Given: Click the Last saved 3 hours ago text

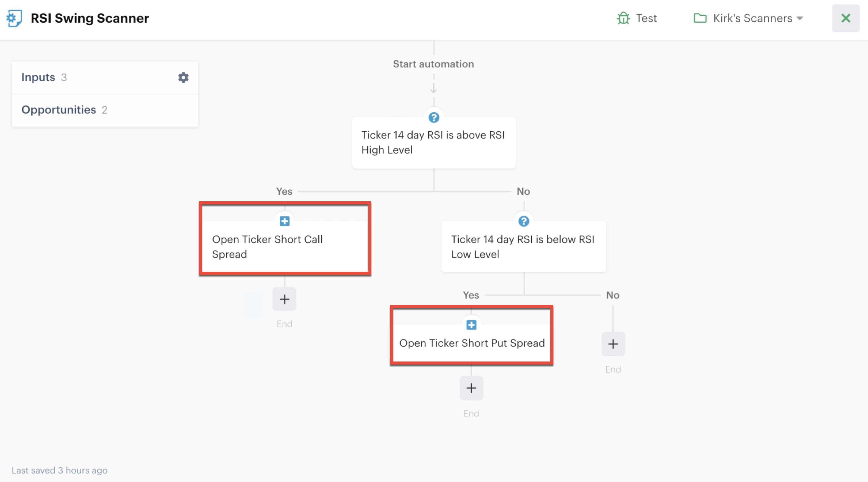Looking at the screenshot, I should tap(60, 470).
